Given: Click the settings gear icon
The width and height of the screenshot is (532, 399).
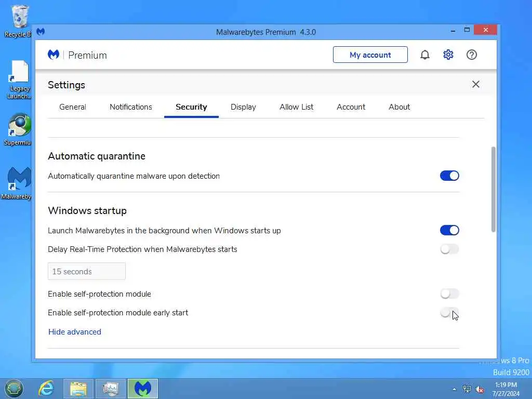Looking at the screenshot, I should (448, 55).
